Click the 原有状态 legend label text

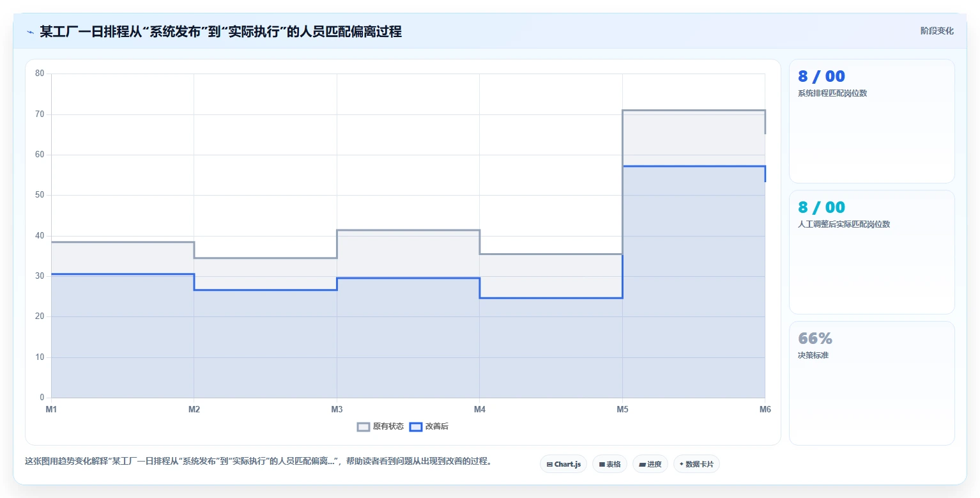[388, 427]
